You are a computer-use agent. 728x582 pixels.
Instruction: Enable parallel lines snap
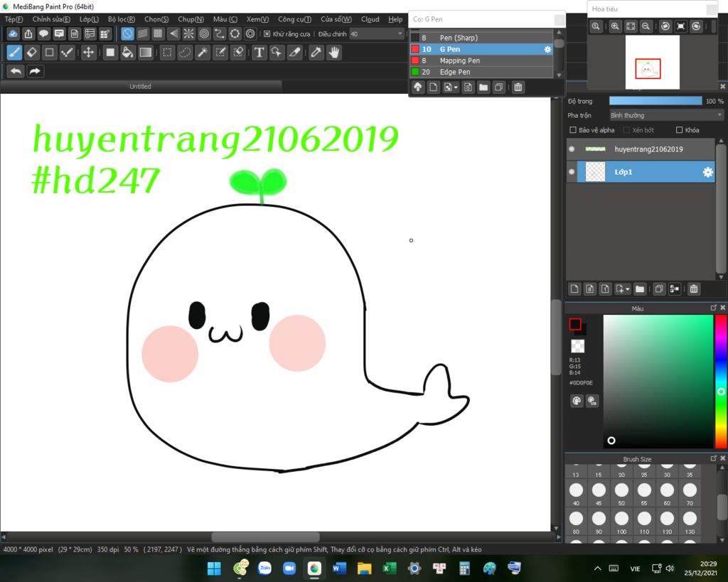142,33
